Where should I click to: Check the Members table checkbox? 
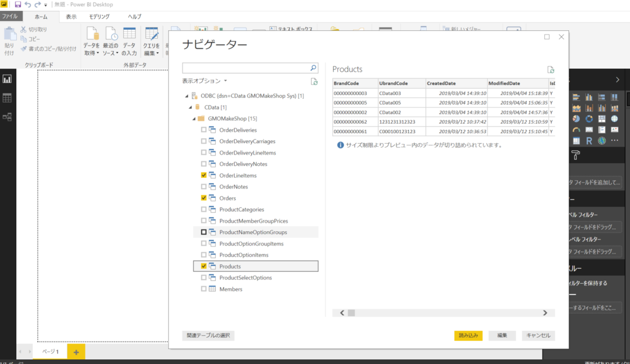click(x=204, y=288)
